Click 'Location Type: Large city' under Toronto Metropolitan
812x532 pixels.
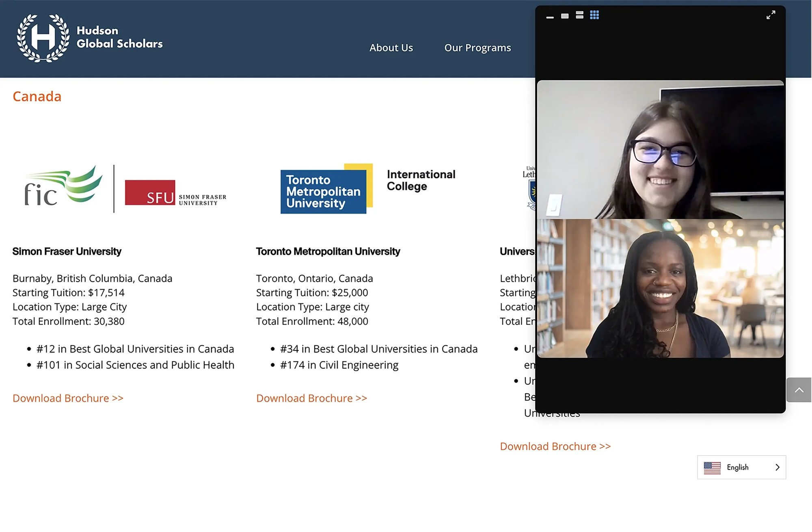click(312, 307)
